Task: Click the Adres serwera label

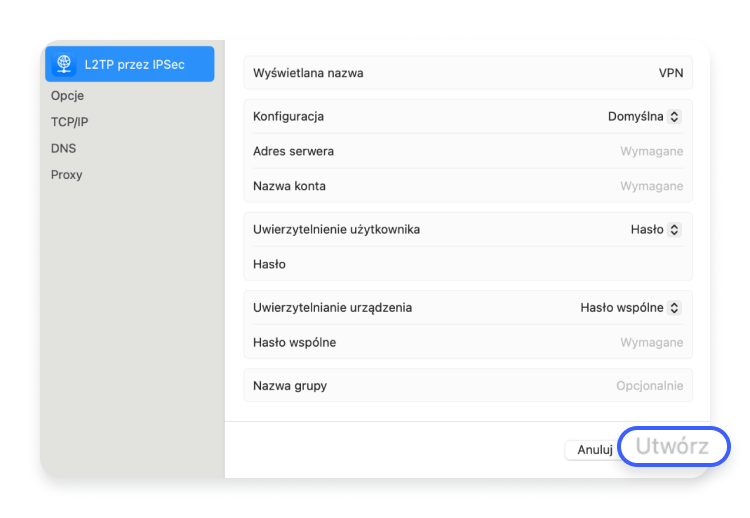Action: tap(293, 151)
